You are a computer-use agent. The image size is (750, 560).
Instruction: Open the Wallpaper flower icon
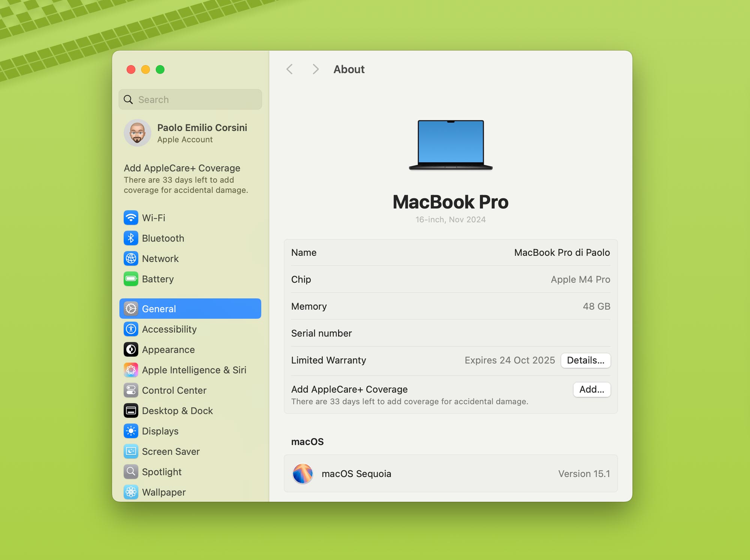pos(131,492)
